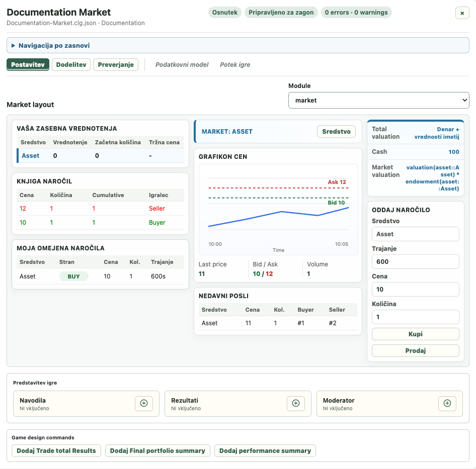Add the Navodila section with plus icon
Viewport: 476px width, 469px height.
tap(144, 404)
